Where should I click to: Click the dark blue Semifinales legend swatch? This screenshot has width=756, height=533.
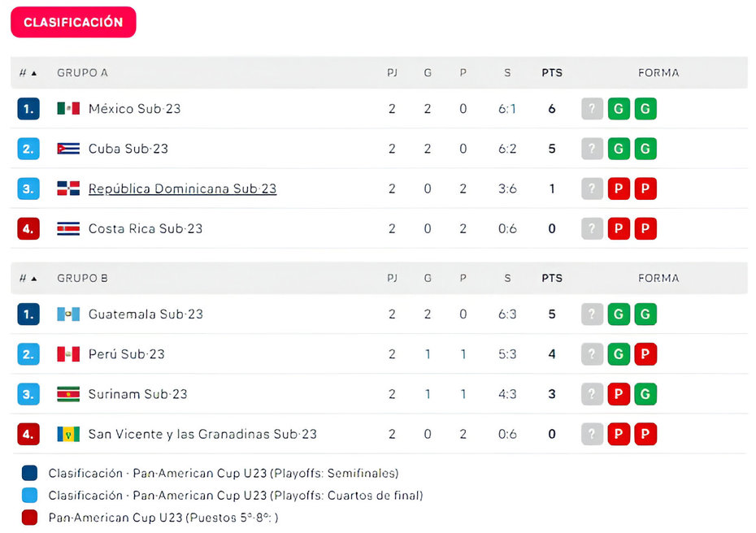tap(29, 473)
